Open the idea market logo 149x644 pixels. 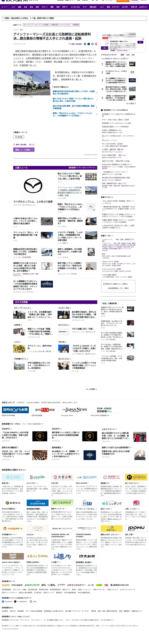(x=87, y=477)
